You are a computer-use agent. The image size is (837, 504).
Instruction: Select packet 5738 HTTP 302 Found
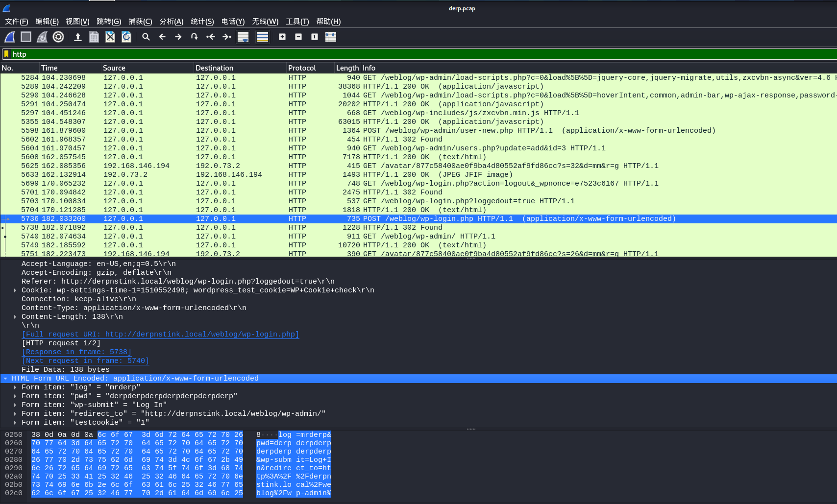pyautogui.click(x=418, y=227)
